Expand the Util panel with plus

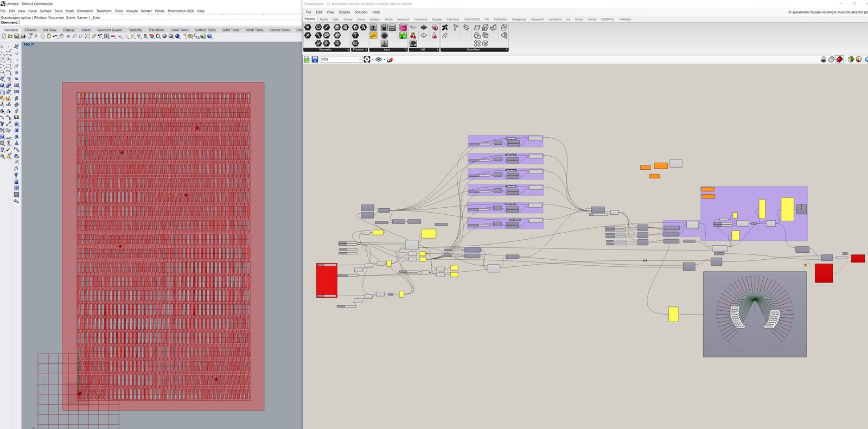[437, 49]
